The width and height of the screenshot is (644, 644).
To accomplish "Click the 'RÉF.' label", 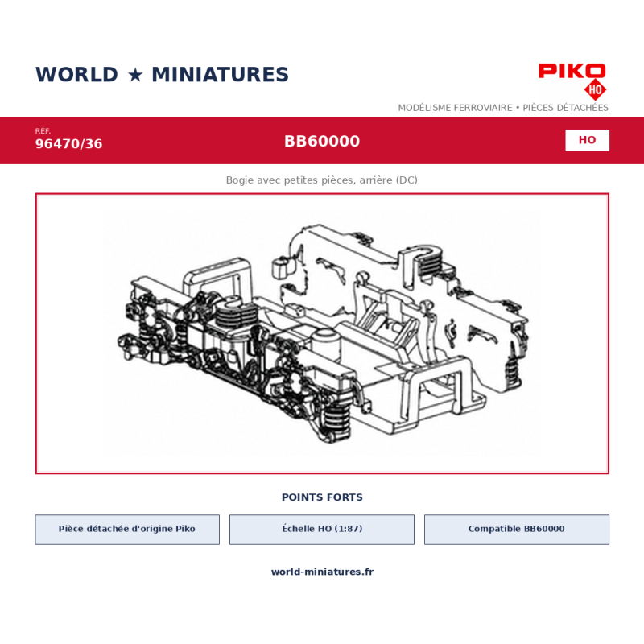I will (x=43, y=131).
